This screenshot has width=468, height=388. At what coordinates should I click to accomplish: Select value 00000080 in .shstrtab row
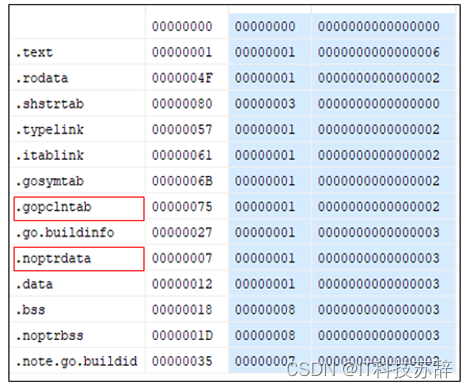[x=182, y=104]
